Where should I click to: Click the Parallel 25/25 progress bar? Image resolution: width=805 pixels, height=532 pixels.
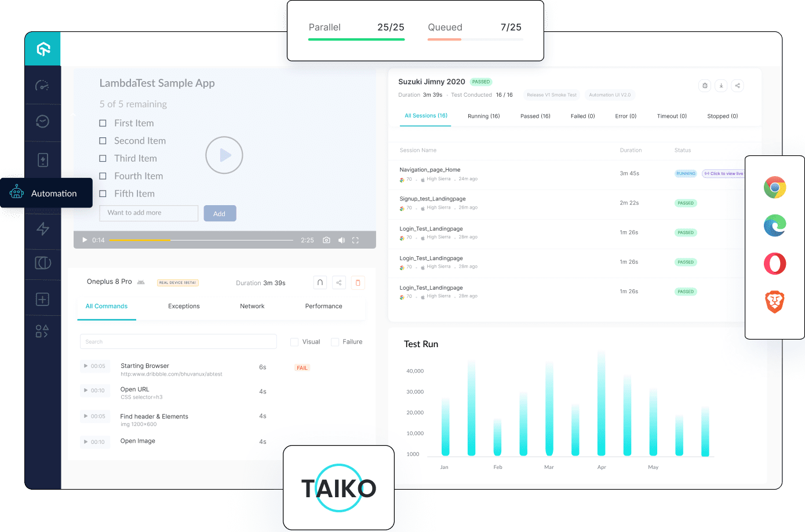tap(356, 39)
